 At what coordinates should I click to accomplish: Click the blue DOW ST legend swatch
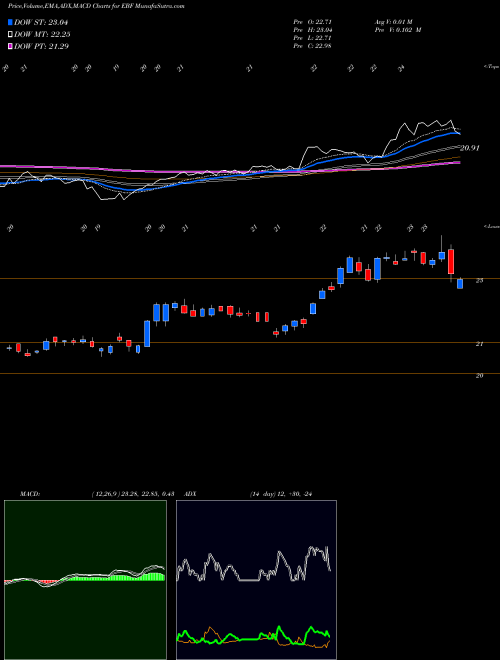[x=11, y=23]
